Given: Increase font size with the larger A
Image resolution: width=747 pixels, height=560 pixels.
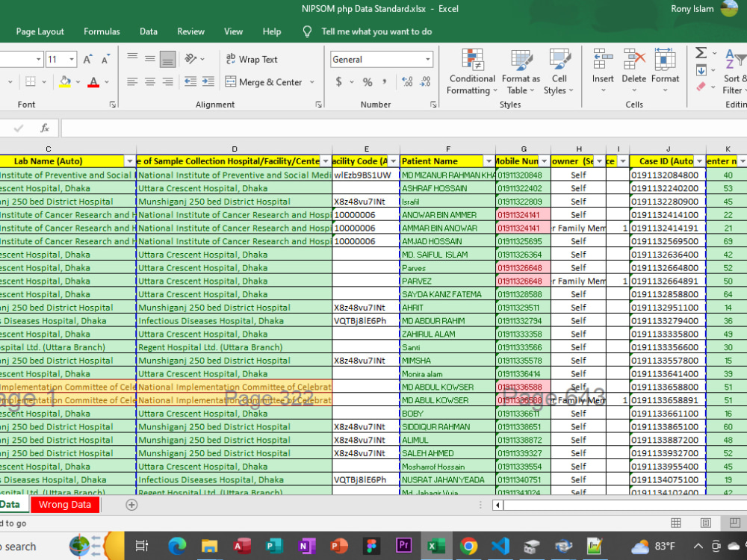Looking at the screenshot, I should tap(87, 60).
